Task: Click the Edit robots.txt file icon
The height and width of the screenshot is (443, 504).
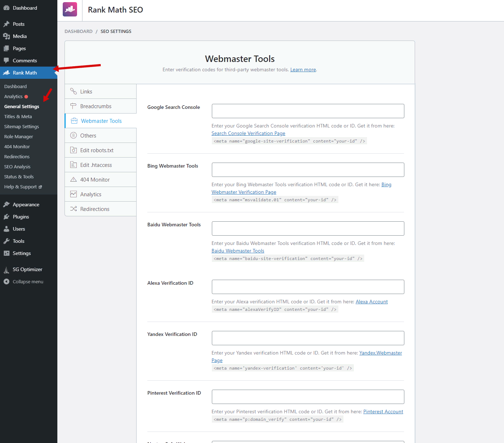Action: (73, 150)
